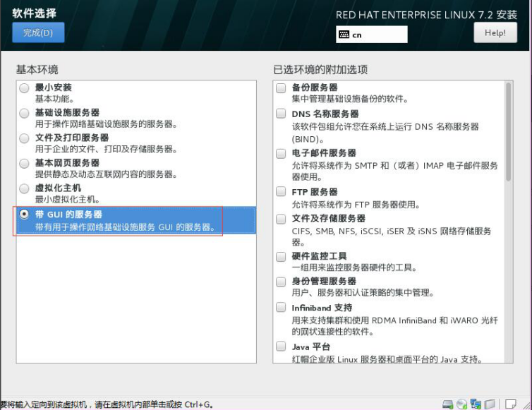Check the DNS 名称服务器 checkbox
532x410 pixels.
click(281, 114)
